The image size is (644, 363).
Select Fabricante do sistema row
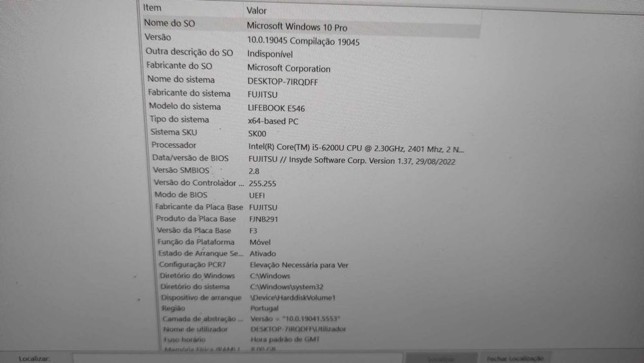coord(189,93)
